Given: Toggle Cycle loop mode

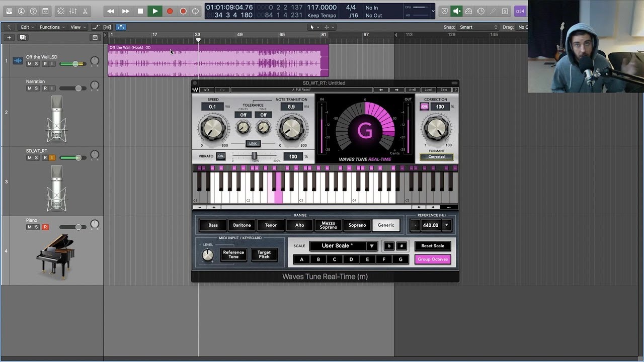Looking at the screenshot, I should pos(196,11).
